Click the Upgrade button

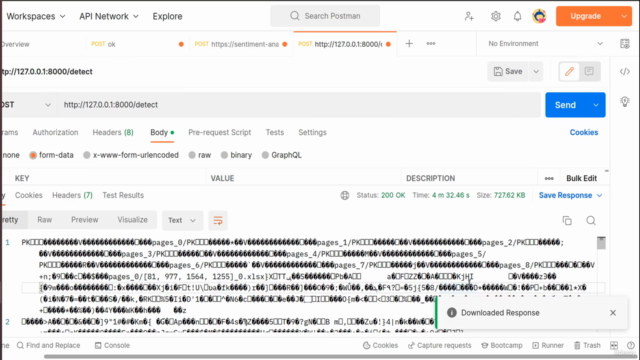(585, 16)
